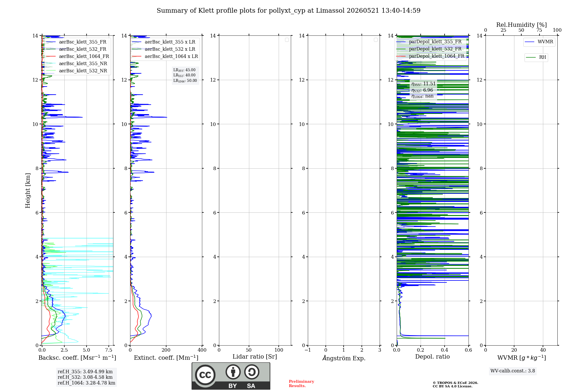The image size is (577, 392).
Task: Click the η1064: nan annotation
Action: point(422,96)
